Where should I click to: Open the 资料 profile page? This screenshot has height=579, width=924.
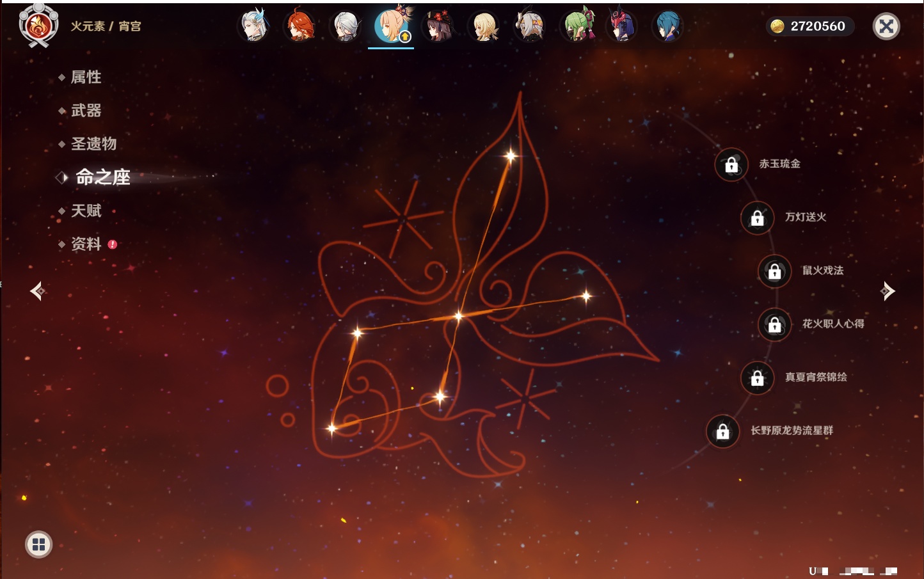(86, 244)
